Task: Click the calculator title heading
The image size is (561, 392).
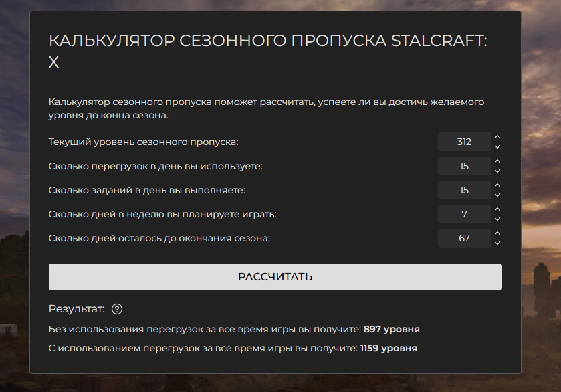Action: [267, 49]
